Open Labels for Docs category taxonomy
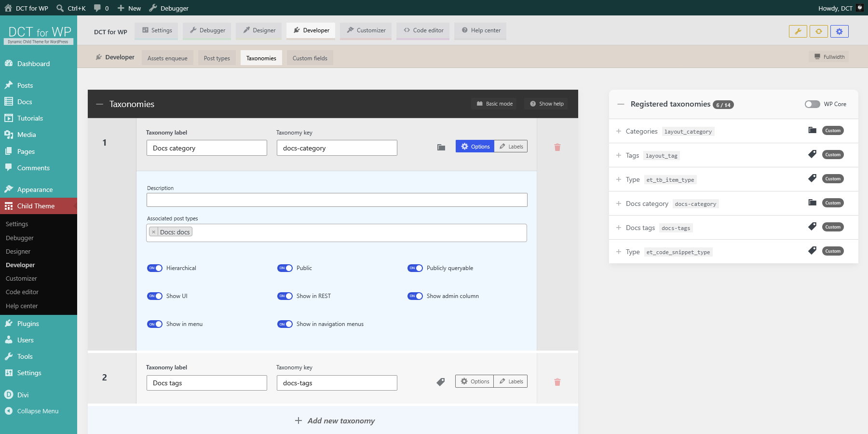This screenshot has height=434, width=868. pyautogui.click(x=511, y=147)
